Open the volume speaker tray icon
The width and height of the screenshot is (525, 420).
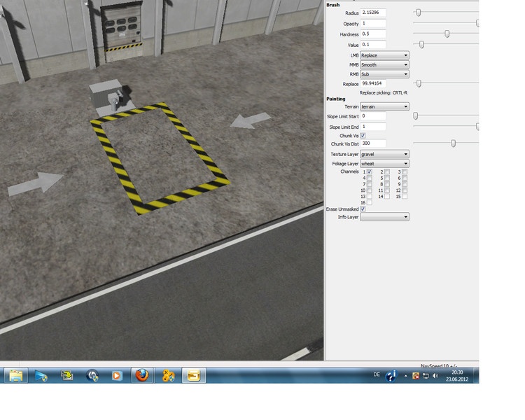[x=435, y=376]
